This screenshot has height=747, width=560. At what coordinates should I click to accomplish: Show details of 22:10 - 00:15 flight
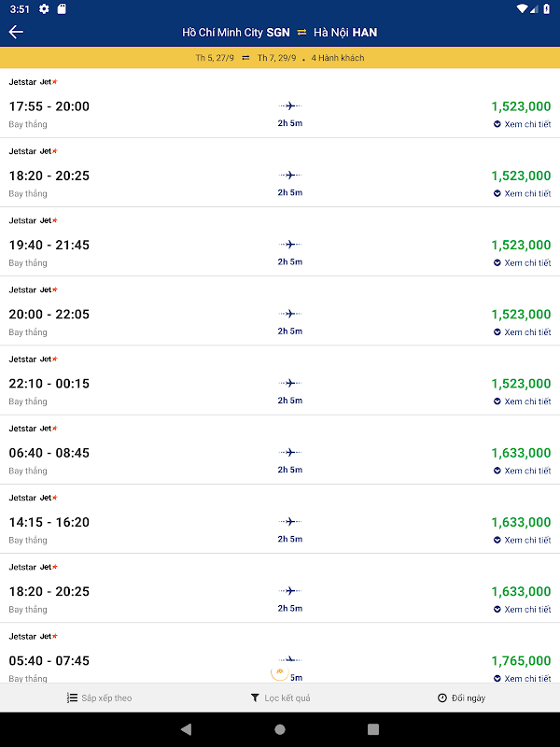click(x=522, y=402)
